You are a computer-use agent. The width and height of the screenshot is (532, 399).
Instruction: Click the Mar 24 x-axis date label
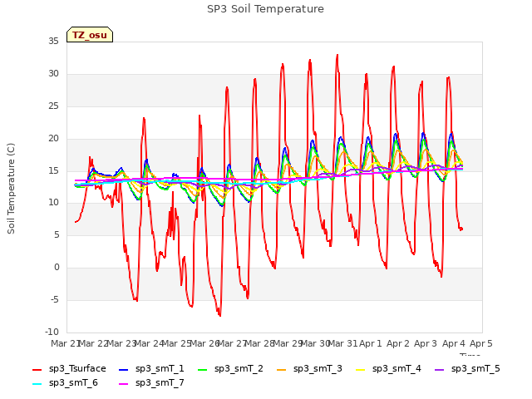(x=149, y=343)
